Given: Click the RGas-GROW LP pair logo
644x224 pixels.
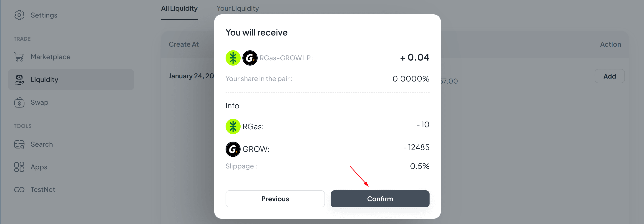Looking at the screenshot, I should pyautogui.click(x=241, y=58).
